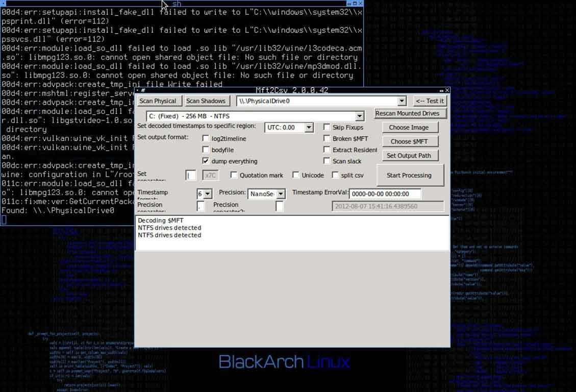The width and height of the screenshot is (576, 392).
Task: Click the Scan Physical button
Action: coord(158,101)
